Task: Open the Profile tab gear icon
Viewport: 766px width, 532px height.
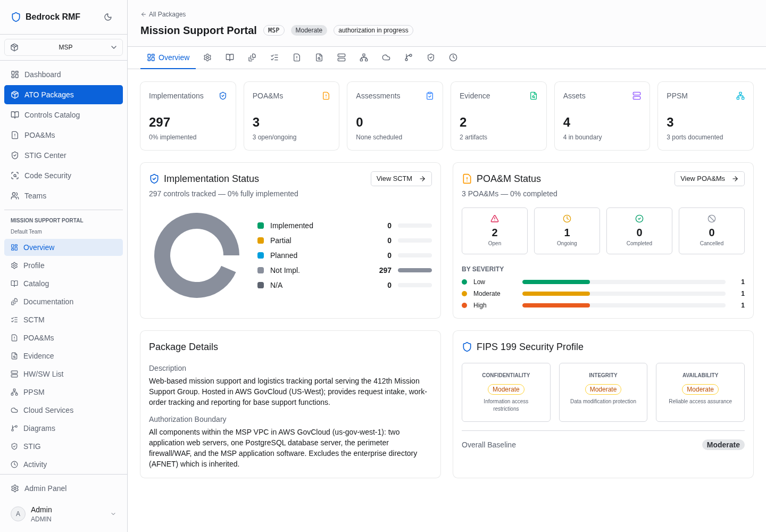Action: [x=207, y=57]
